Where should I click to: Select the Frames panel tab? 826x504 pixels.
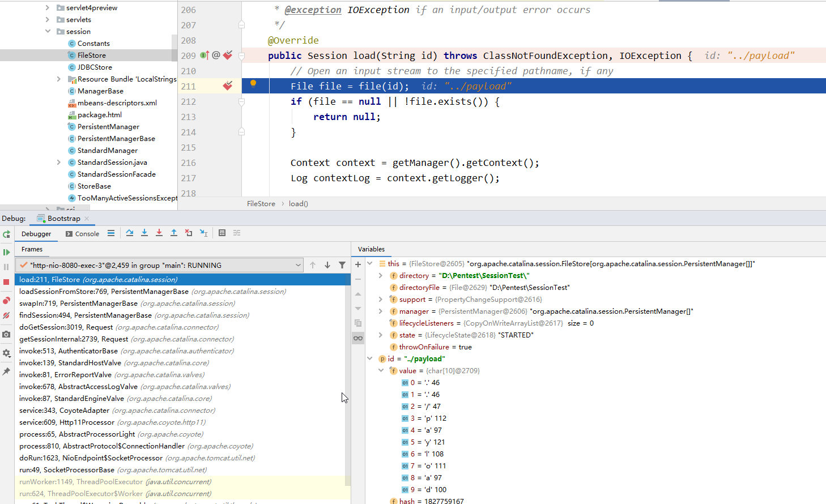[32, 249]
